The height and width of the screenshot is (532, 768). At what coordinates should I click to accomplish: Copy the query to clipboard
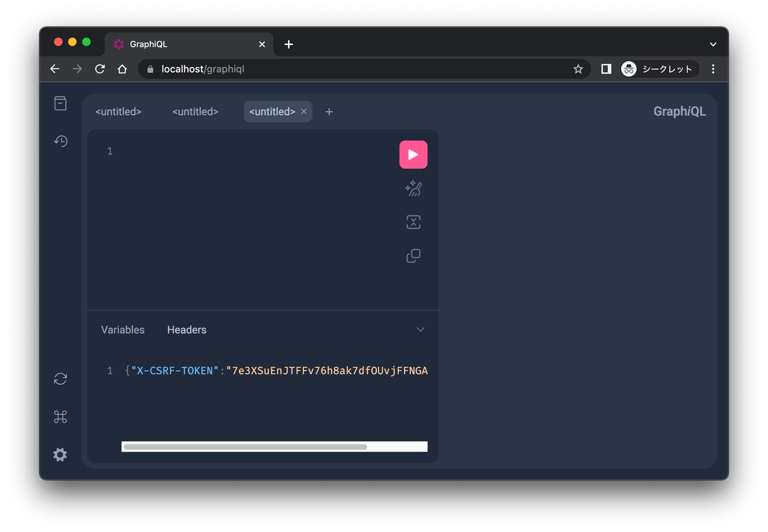413,256
